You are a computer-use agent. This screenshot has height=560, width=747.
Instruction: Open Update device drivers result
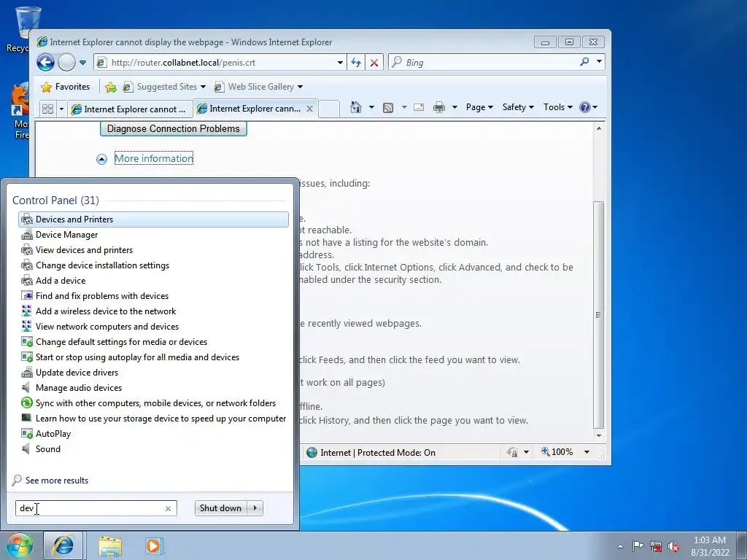point(153,373)
